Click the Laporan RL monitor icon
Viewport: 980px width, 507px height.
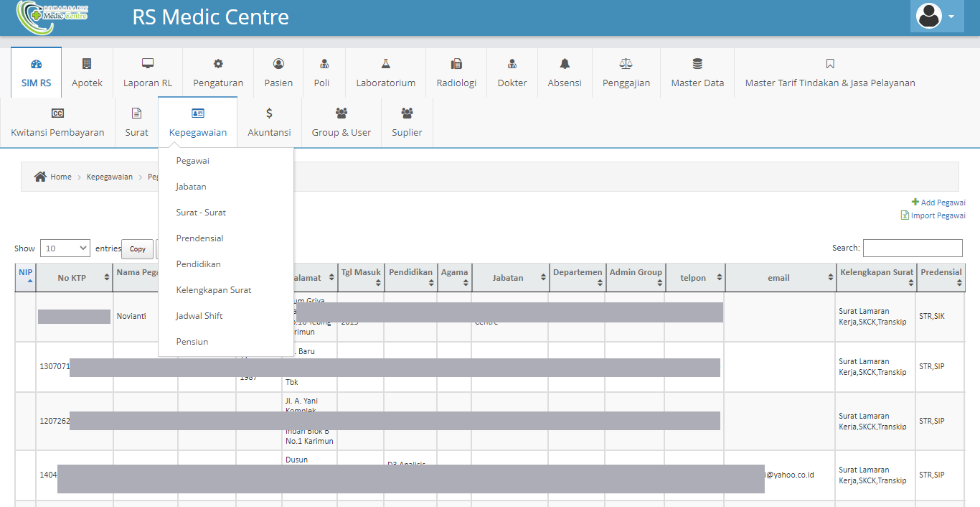pos(148,64)
